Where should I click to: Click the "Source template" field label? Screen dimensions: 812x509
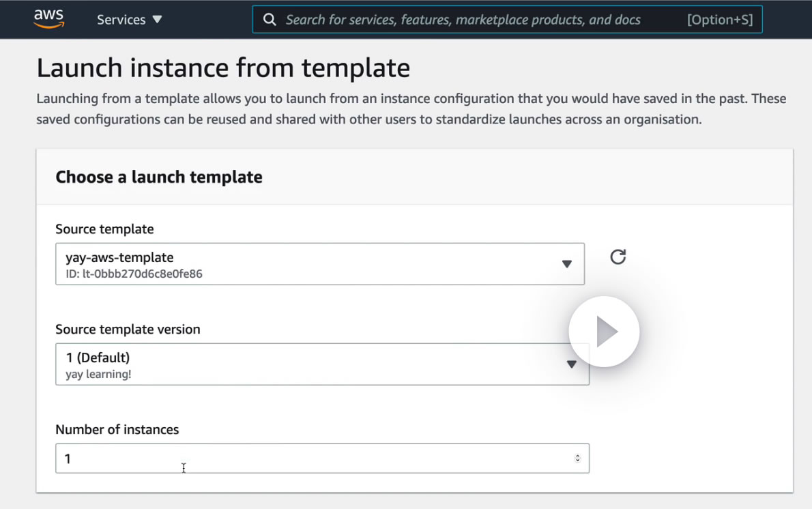pyautogui.click(x=104, y=229)
